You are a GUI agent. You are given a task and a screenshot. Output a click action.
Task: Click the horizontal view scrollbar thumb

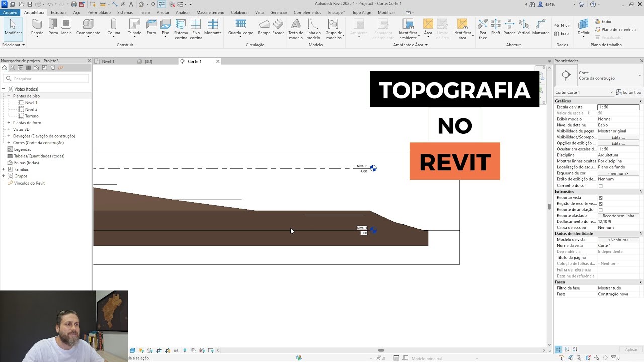381,350
